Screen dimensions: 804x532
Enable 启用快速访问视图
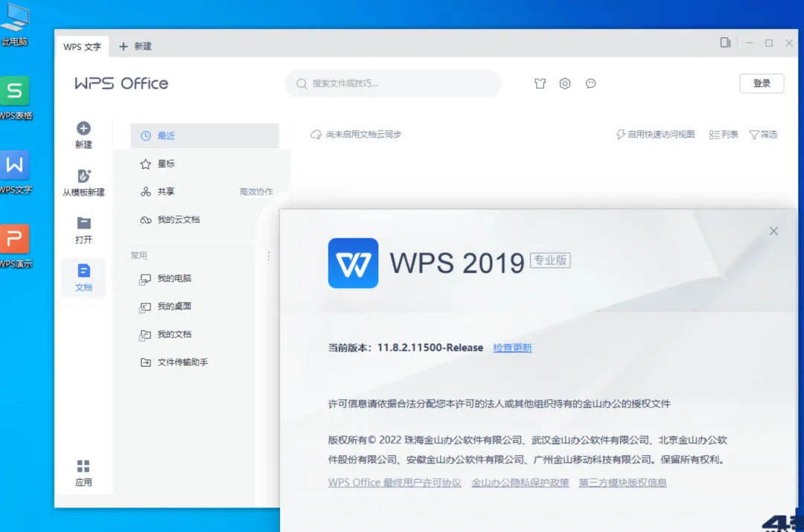[x=655, y=134]
